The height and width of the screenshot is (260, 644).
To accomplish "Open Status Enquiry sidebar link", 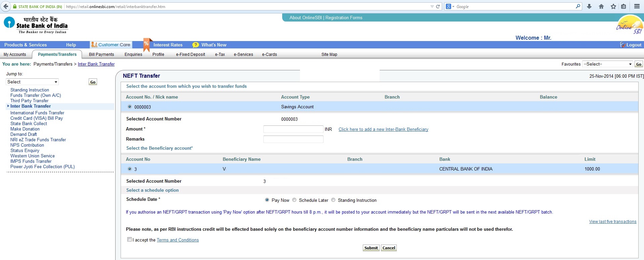I will [25, 150].
